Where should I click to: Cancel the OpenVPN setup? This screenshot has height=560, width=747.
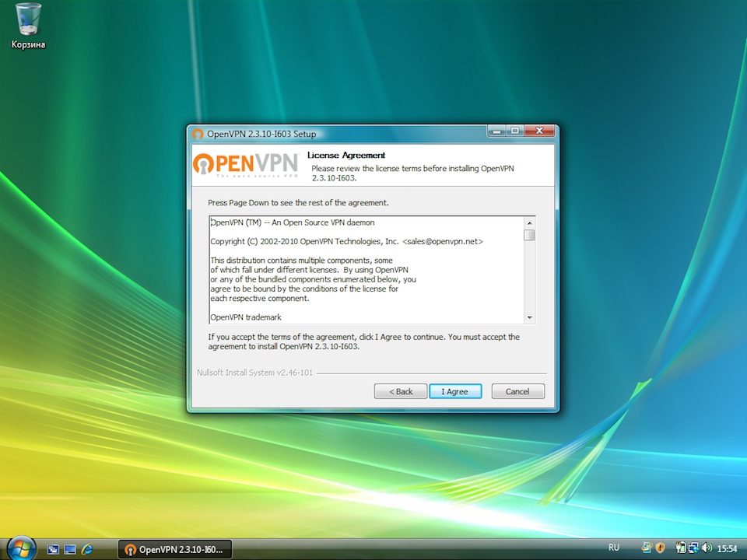pos(518,391)
